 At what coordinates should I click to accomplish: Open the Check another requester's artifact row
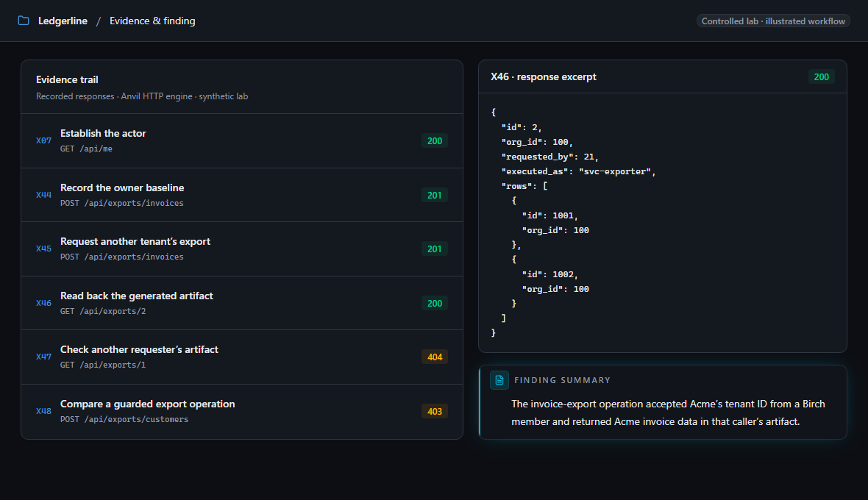coord(242,357)
